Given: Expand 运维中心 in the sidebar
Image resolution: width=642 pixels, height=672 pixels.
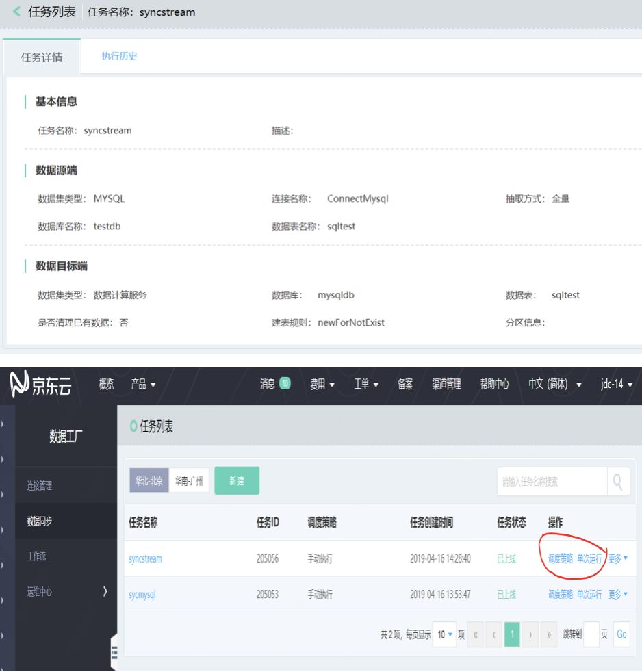Looking at the screenshot, I should (66, 591).
